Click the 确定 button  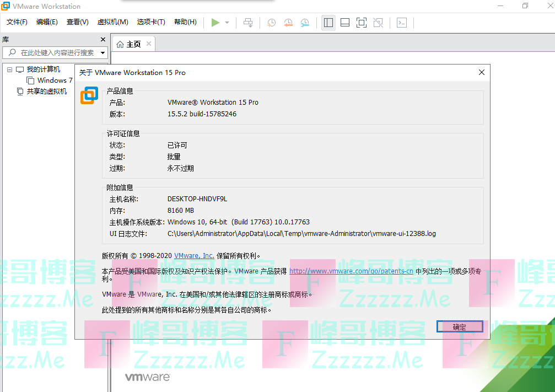[460, 327]
